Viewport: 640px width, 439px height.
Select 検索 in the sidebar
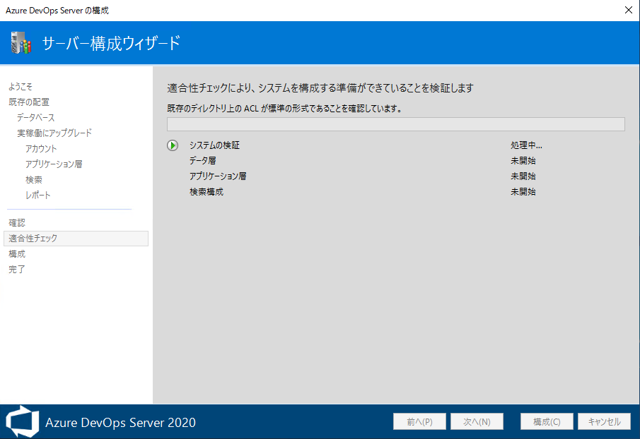(x=34, y=180)
